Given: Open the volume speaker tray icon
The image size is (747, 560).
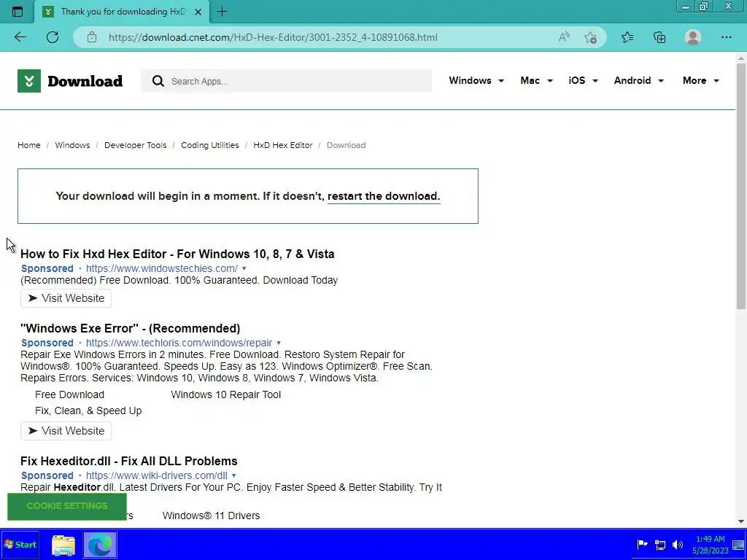Looking at the screenshot, I should pos(678,544).
